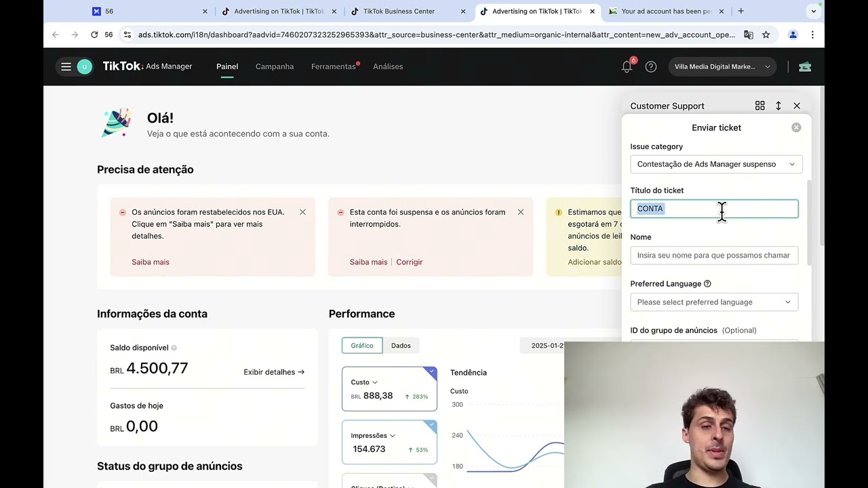This screenshot has height=488, width=868.
Task: Click the site info icon in address bar
Action: pos(127,35)
